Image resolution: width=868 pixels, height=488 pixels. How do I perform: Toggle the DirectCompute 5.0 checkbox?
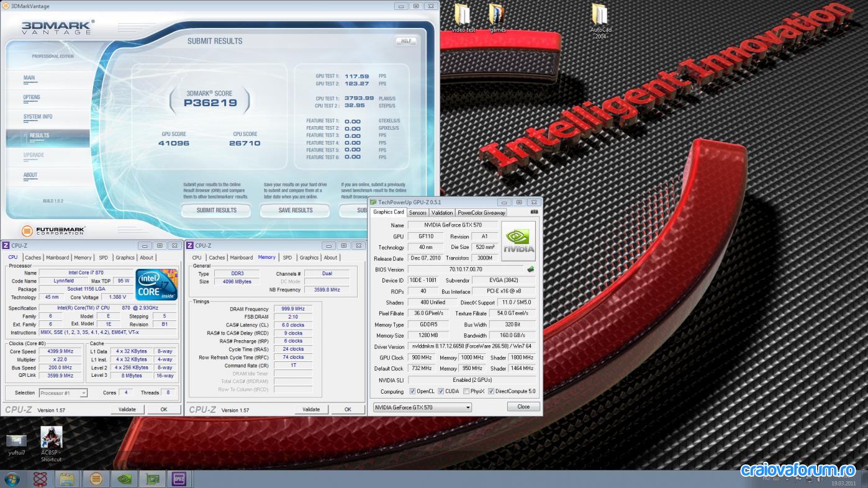(x=491, y=391)
